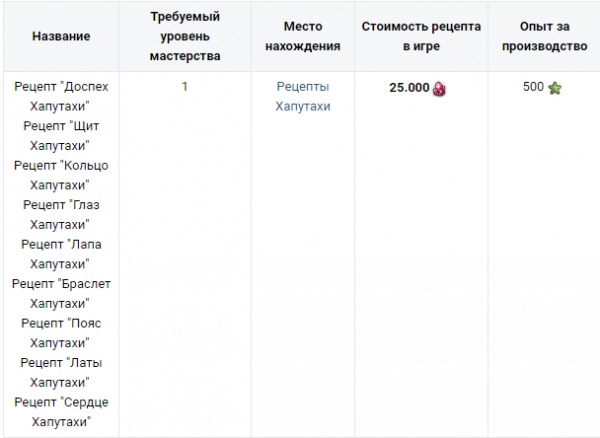
Task: Click the mastery level value 1
Action: point(185,87)
